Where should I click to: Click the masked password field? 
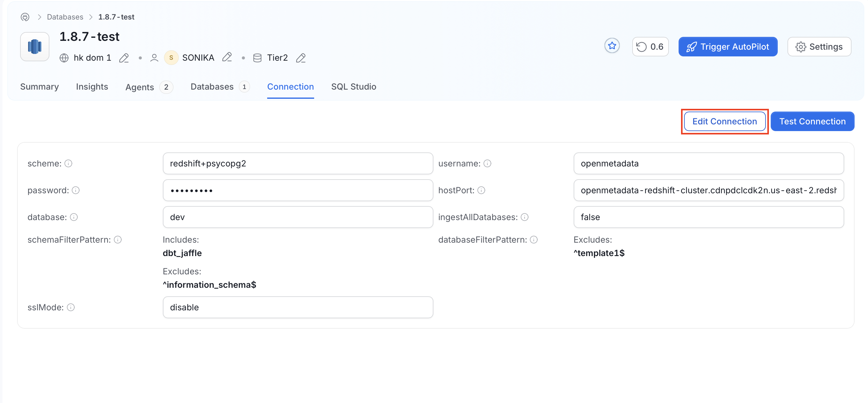coord(298,191)
